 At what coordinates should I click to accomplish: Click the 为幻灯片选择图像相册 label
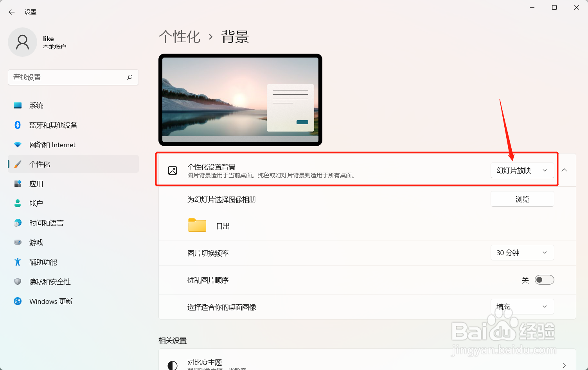click(222, 200)
